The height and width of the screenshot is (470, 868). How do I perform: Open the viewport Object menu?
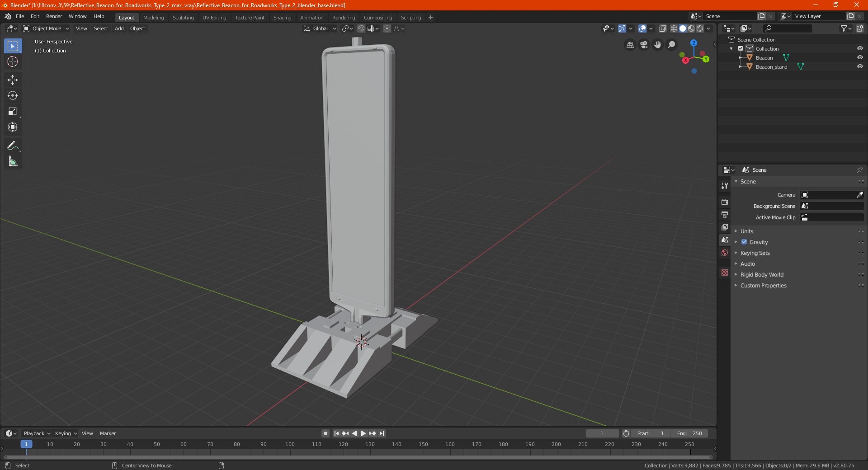[x=137, y=28]
